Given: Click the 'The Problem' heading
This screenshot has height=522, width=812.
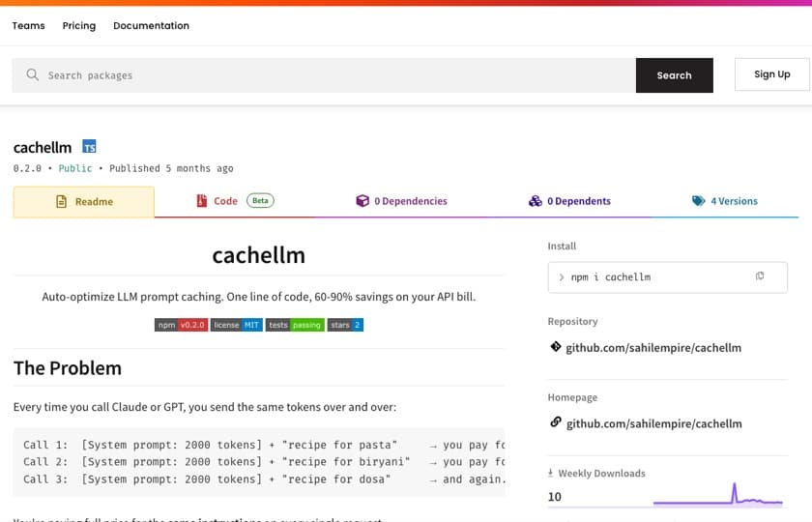Looking at the screenshot, I should [x=68, y=368].
